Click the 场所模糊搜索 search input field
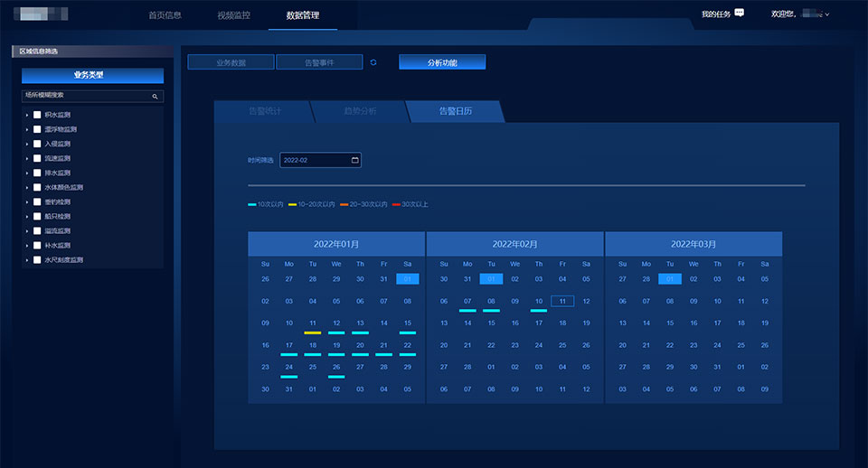This screenshot has height=468, width=868. (x=86, y=95)
